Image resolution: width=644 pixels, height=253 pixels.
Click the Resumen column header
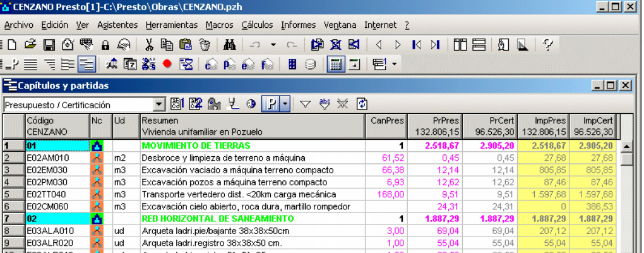tap(252, 126)
